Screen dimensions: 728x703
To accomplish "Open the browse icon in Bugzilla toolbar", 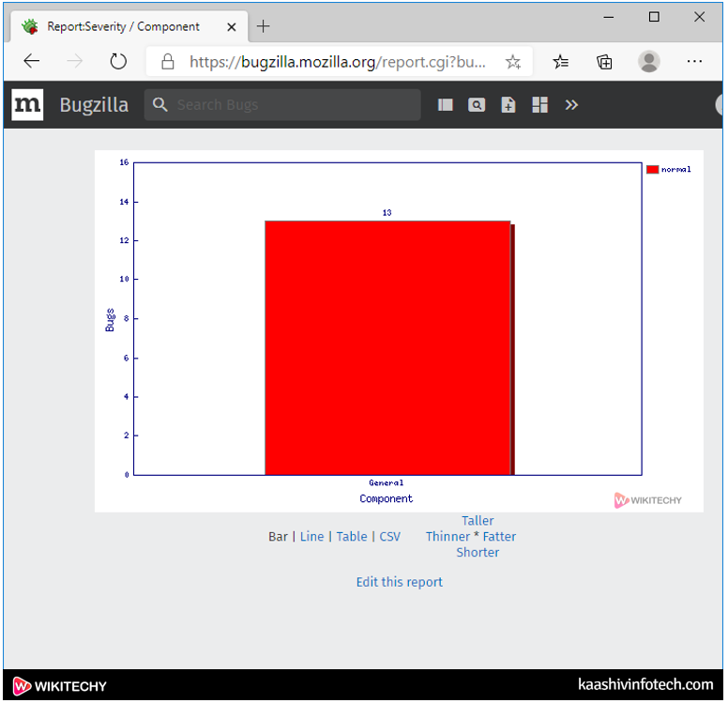I will click(446, 105).
